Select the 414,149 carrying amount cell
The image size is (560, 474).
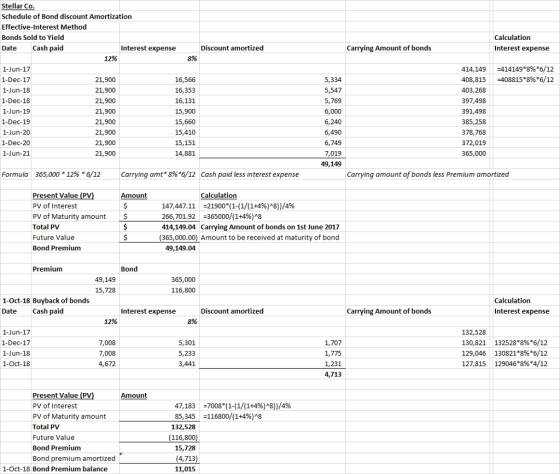point(474,69)
